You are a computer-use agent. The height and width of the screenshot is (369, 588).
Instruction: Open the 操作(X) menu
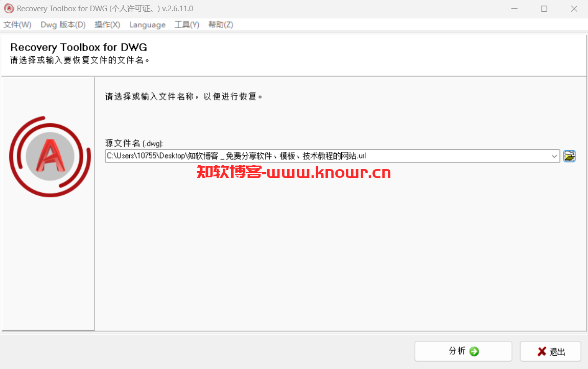tap(107, 25)
